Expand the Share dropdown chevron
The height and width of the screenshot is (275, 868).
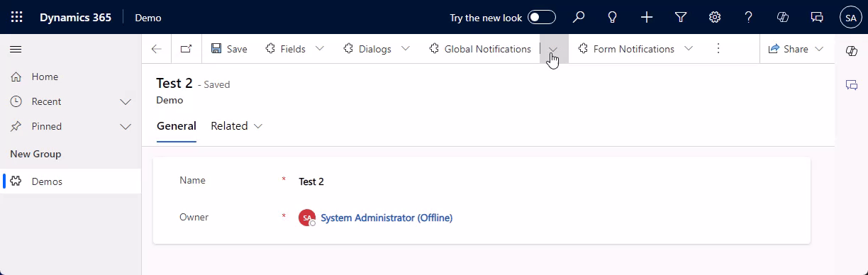820,49
